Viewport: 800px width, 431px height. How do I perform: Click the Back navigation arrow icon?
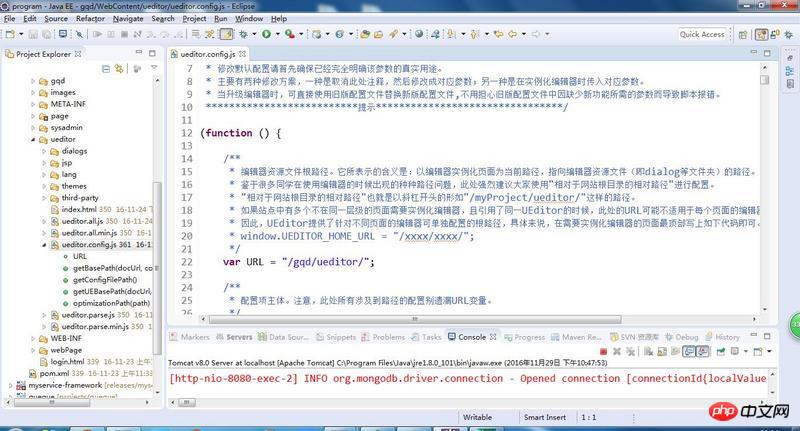tap(512, 34)
